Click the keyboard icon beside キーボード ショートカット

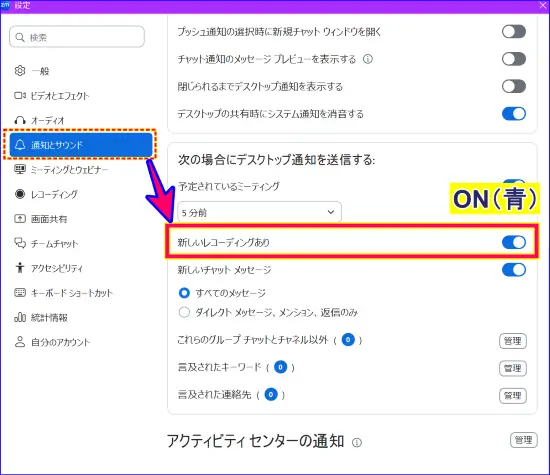pos(20,292)
